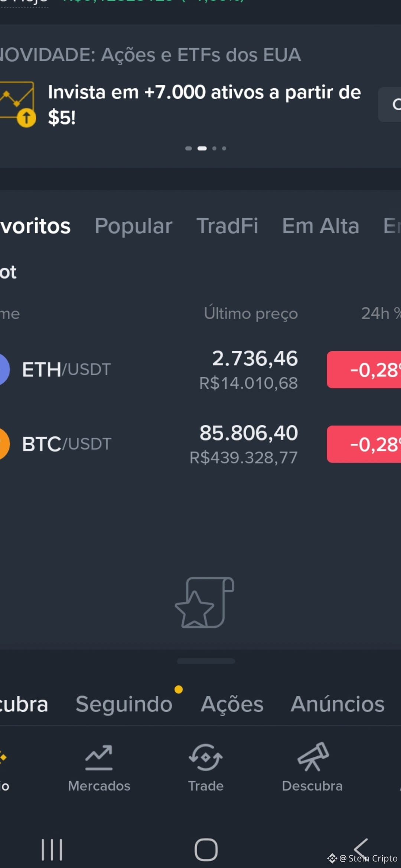Image resolution: width=401 pixels, height=868 pixels.
Task: Tap the investment chart banner icon
Action: click(18, 104)
